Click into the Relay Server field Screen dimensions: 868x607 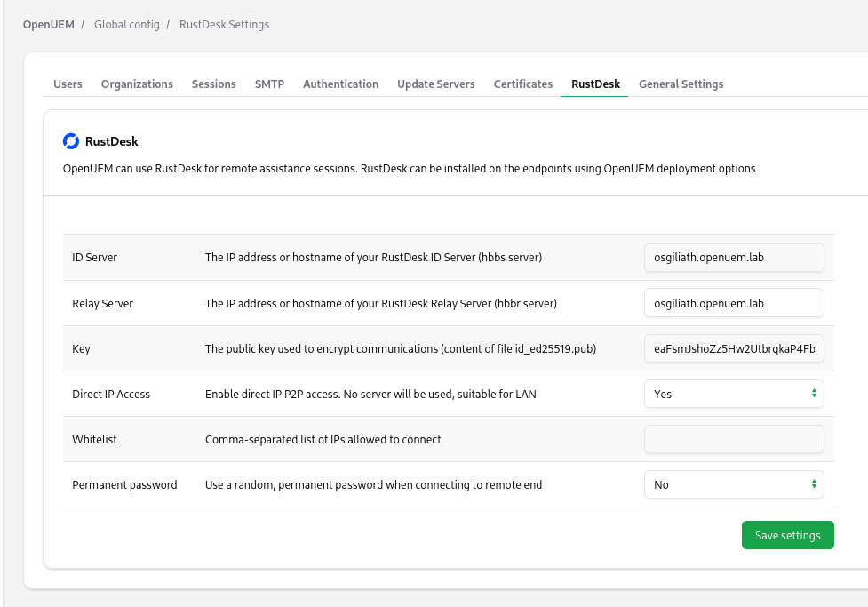tap(733, 303)
